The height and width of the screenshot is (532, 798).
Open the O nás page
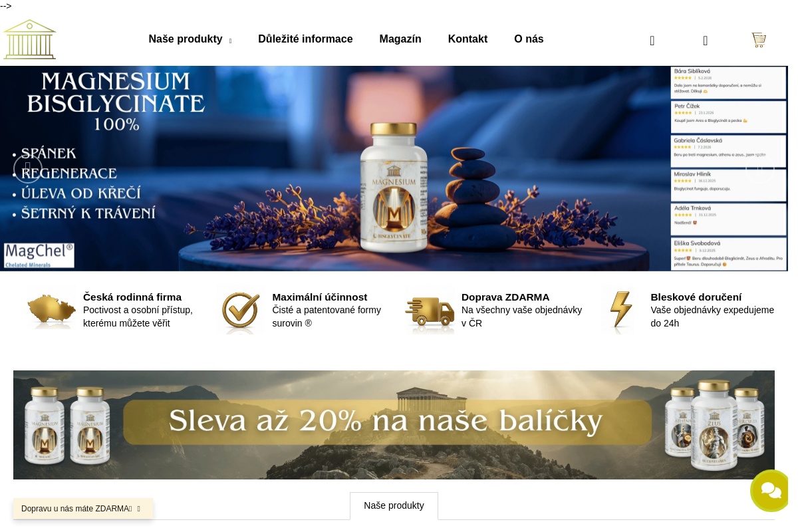coord(529,39)
